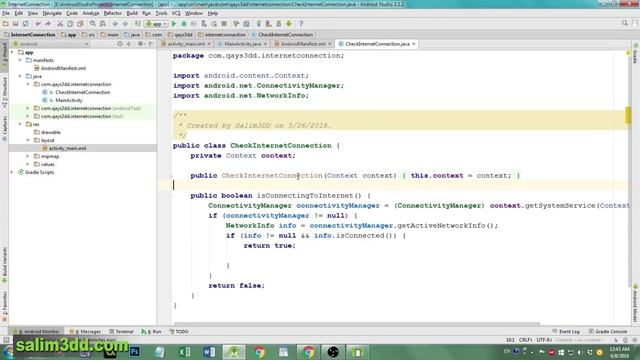Viewport: 640px width, 360px height.
Task: Switch to the MainActivity.java tab
Action: point(242,44)
